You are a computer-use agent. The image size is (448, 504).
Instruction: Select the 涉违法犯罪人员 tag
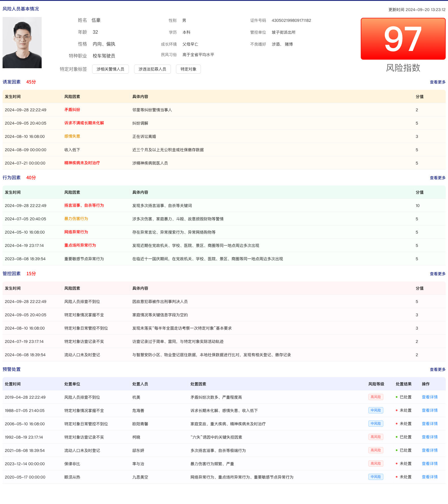point(152,69)
